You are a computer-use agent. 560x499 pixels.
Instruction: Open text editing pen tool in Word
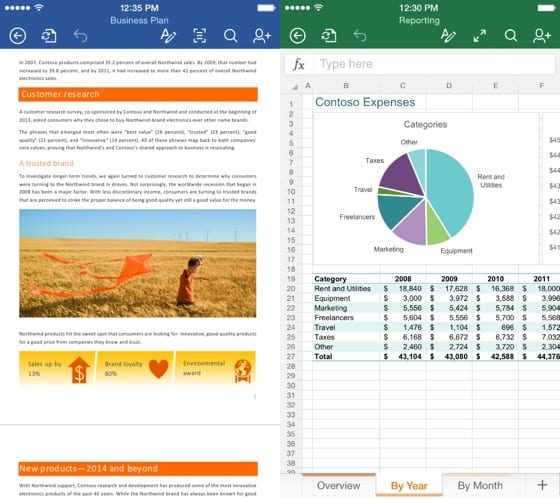click(168, 36)
